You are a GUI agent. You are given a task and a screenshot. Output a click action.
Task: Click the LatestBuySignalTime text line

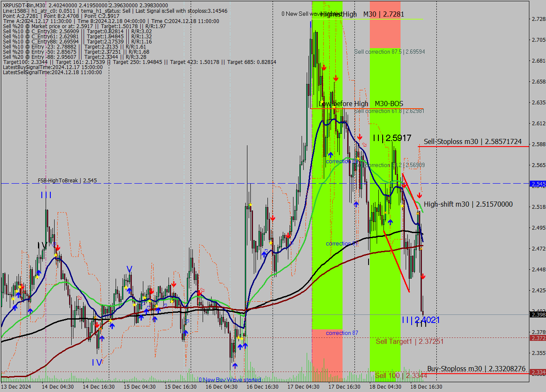53,67
